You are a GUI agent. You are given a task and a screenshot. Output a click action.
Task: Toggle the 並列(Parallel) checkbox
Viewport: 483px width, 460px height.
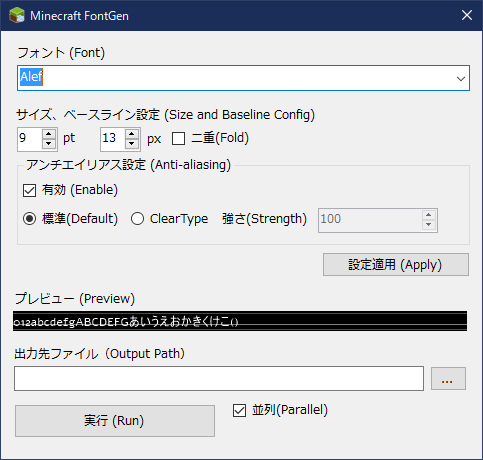point(239,411)
